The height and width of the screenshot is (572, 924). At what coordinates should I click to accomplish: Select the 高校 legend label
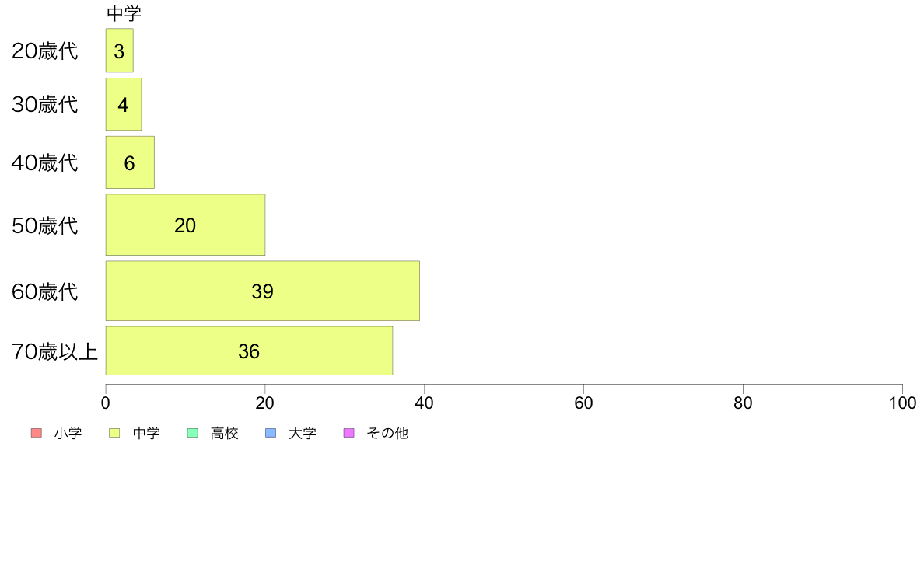225,433
